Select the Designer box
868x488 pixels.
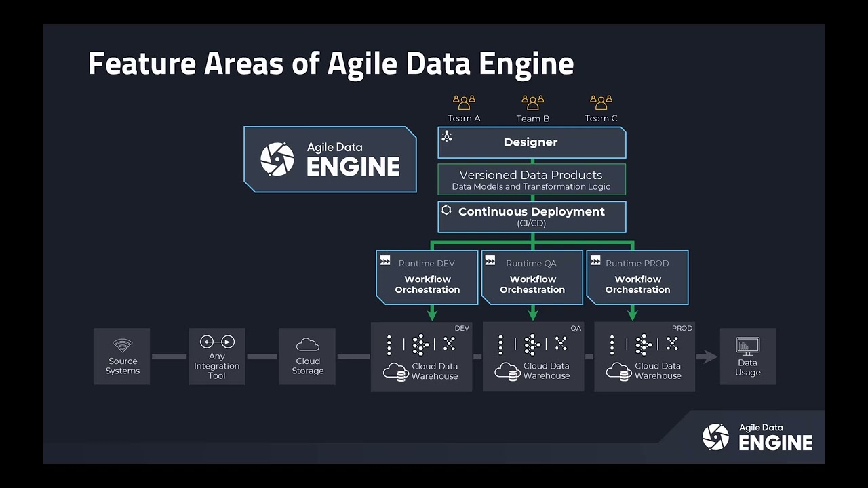click(532, 142)
